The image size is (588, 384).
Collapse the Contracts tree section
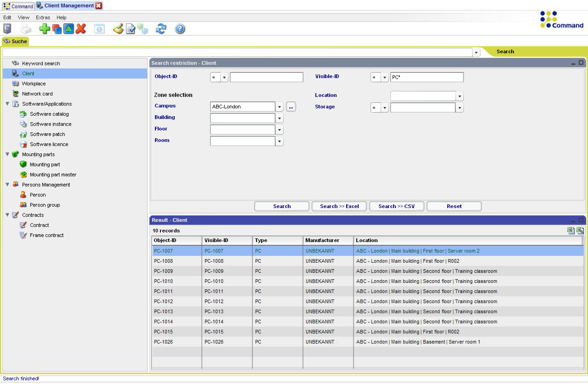(7, 215)
